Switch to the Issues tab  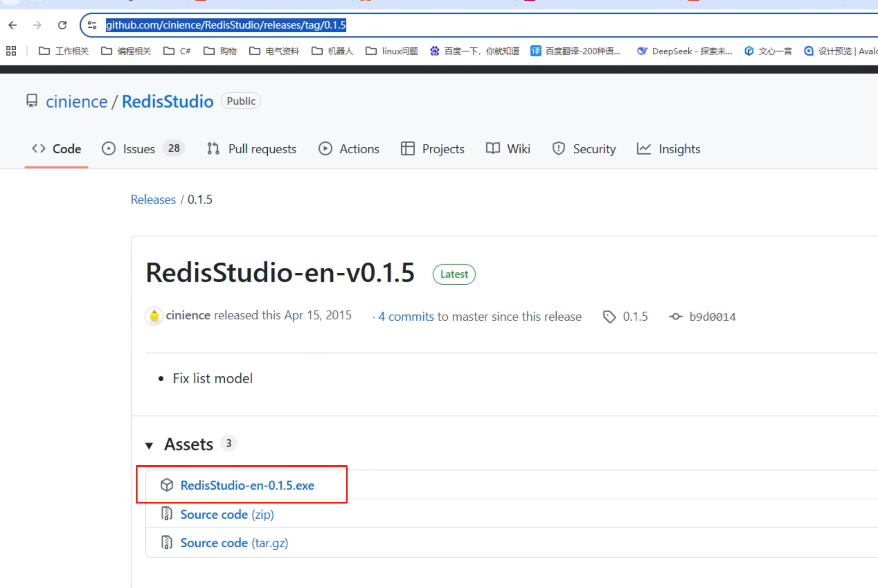click(x=143, y=149)
